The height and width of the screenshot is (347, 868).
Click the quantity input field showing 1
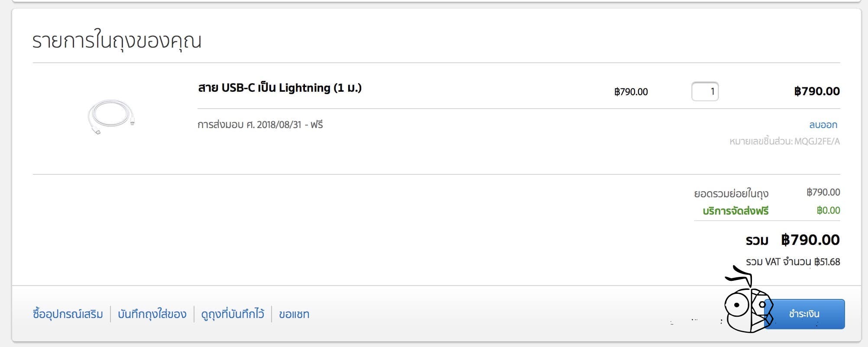tap(705, 91)
